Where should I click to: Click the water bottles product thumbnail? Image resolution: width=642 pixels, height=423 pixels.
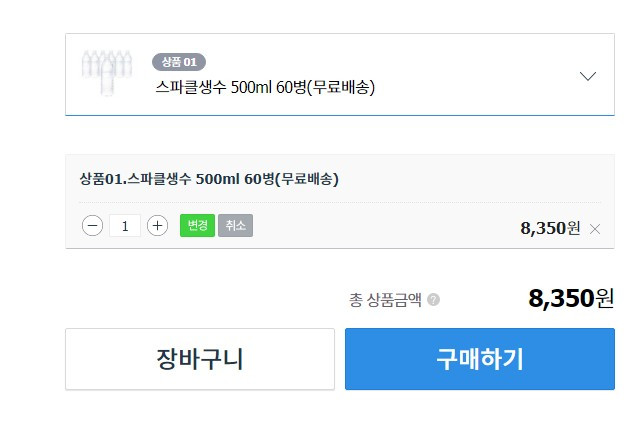click(107, 73)
